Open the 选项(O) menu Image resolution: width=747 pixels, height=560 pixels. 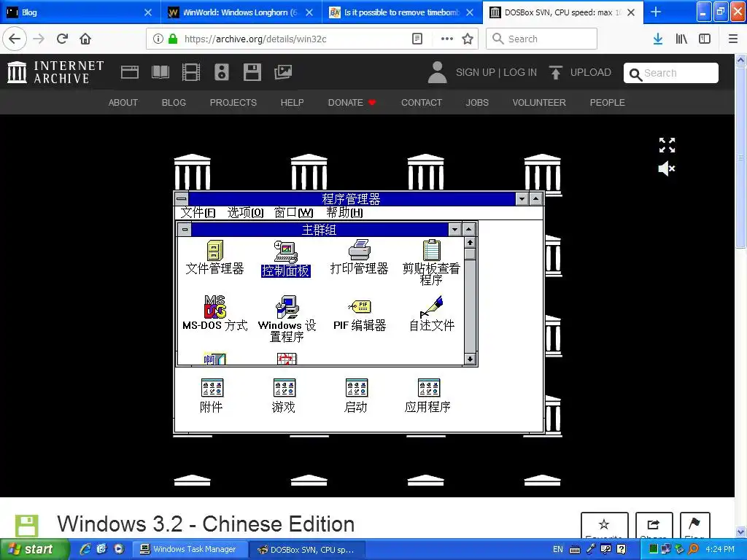pyautogui.click(x=245, y=212)
